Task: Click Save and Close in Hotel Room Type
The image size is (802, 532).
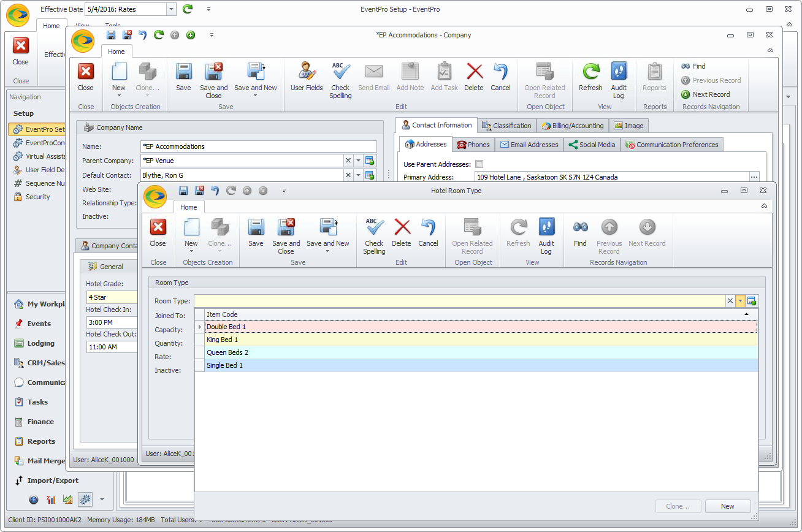Action: pos(286,237)
